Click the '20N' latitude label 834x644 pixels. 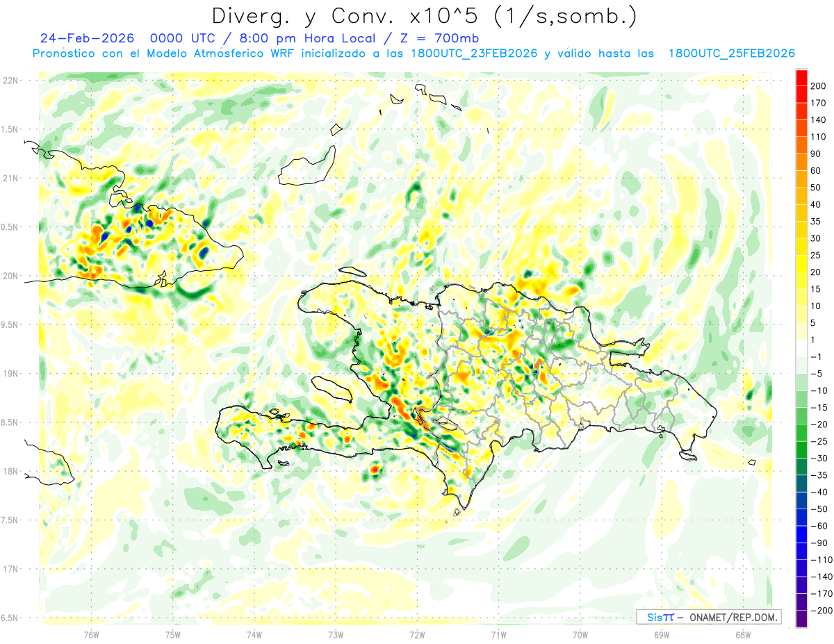(x=10, y=276)
